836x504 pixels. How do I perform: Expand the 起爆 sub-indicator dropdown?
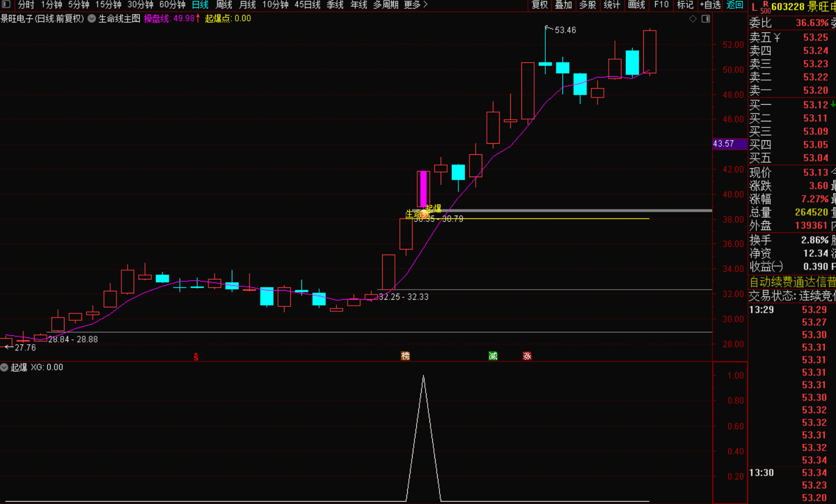pyautogui.click(x=4, y=368)
